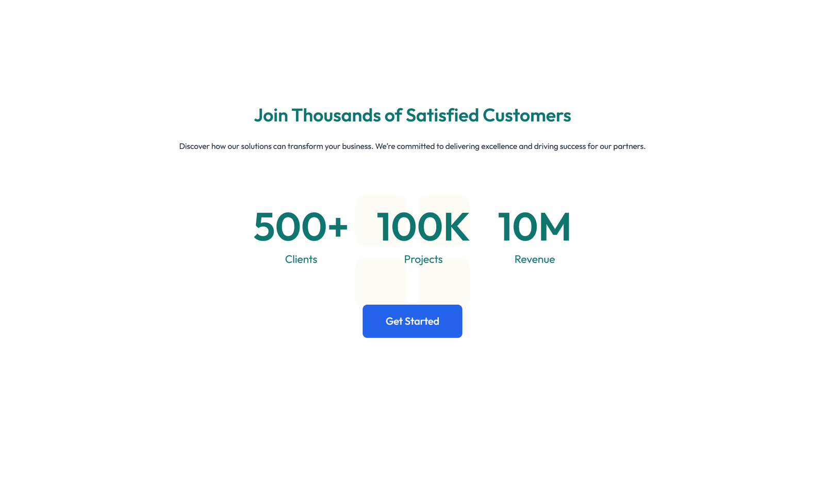The width and height of the screenshot is (825, 504).
Task: Click the word "excellence" in the description
Action: pyautogui.click(x=499, y=146)
